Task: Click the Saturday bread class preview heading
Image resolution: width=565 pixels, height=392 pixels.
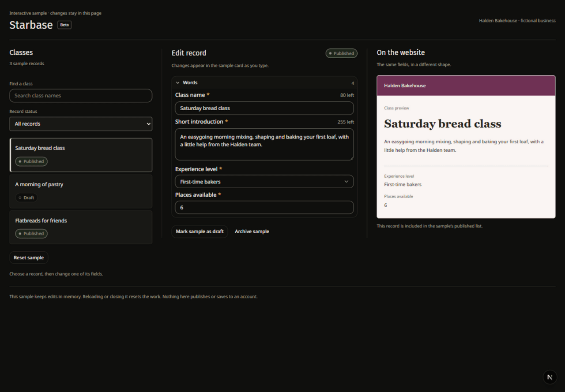Action: [443, 124]
